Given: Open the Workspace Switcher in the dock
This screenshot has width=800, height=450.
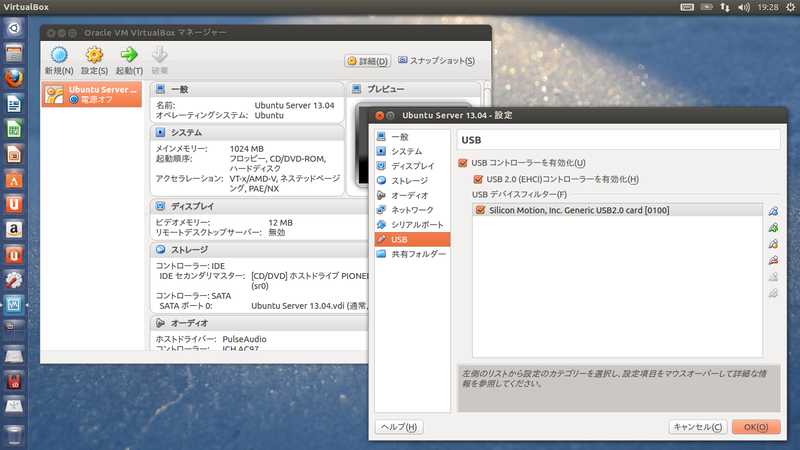Looking at the screenshot, I should (14, 330).
